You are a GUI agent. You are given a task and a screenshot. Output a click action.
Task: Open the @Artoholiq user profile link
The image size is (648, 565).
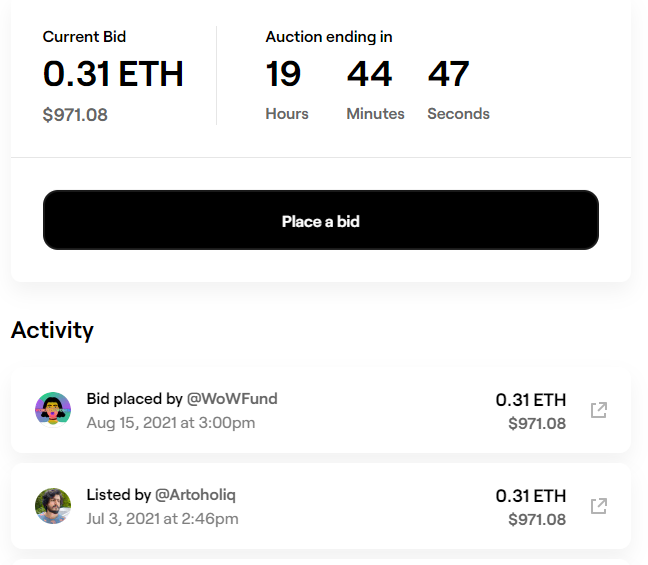point(195,495)
